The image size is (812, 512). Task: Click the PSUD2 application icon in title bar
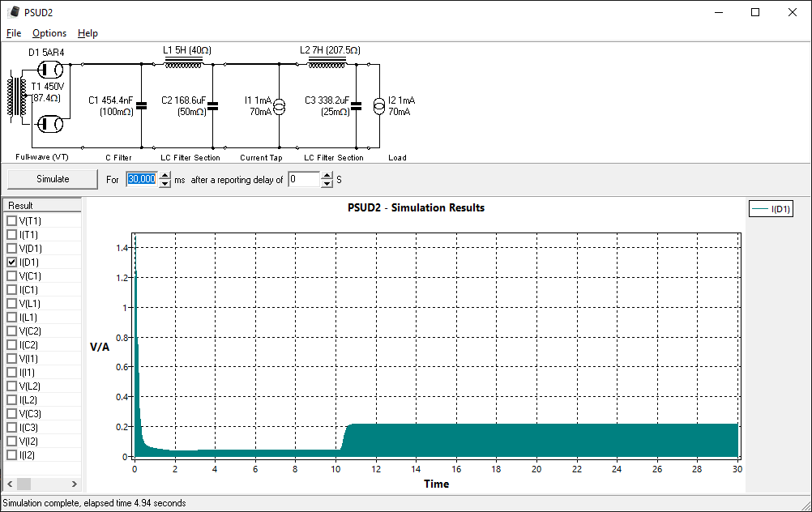[x=14, y=12]
